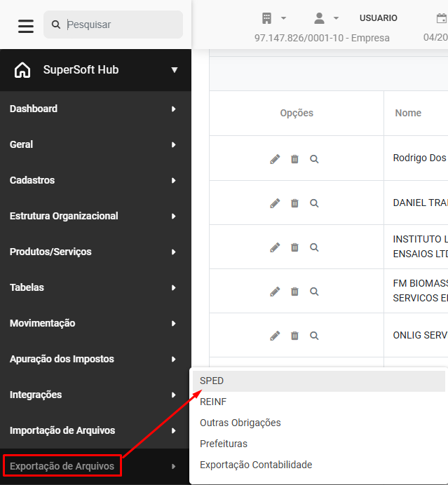Select Outras Obrigações from submenu
This screenshot has height=485, width=448.
(x=319, y=423)
